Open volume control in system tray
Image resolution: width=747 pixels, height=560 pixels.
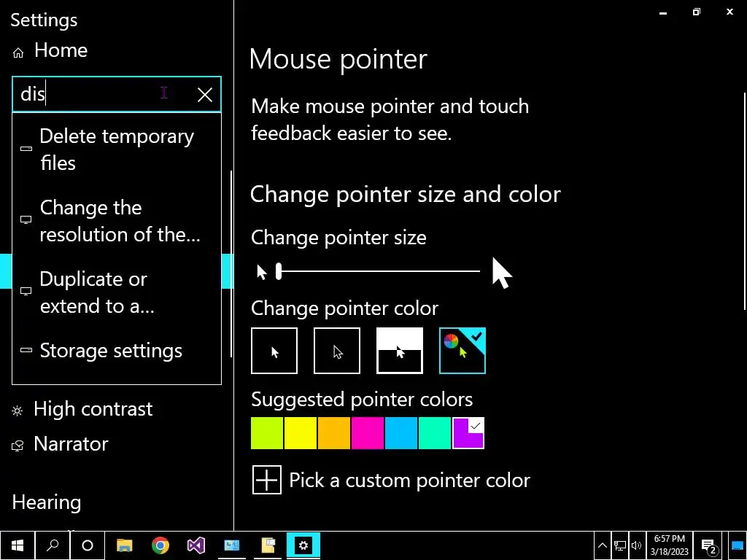[x=636, y=545]
